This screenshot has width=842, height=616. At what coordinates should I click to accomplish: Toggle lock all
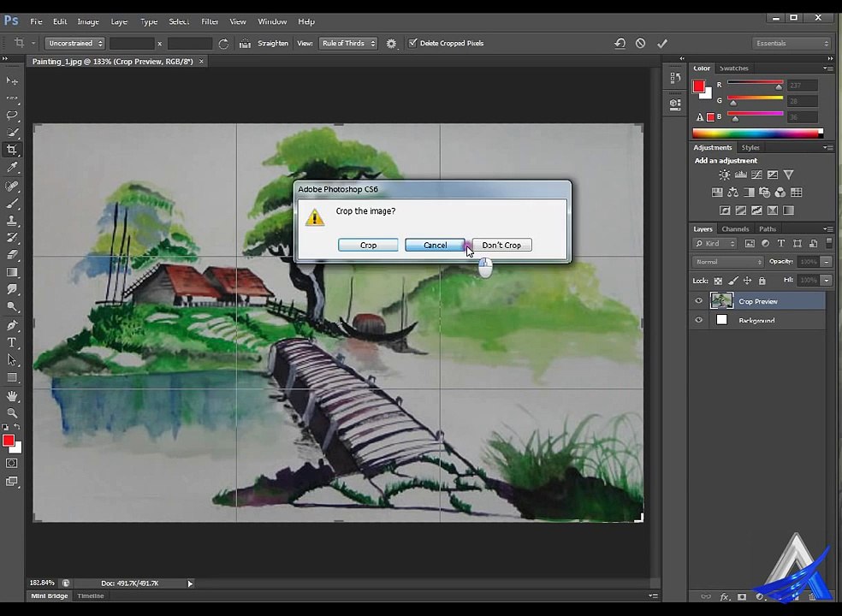762,281
